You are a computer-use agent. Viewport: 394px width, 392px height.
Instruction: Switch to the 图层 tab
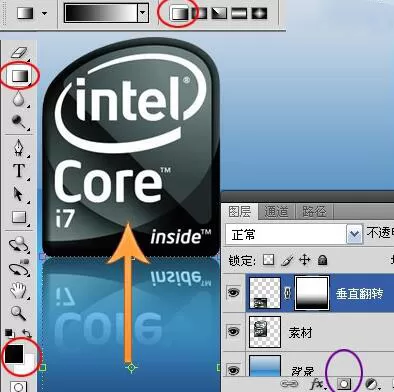point(240,211)
